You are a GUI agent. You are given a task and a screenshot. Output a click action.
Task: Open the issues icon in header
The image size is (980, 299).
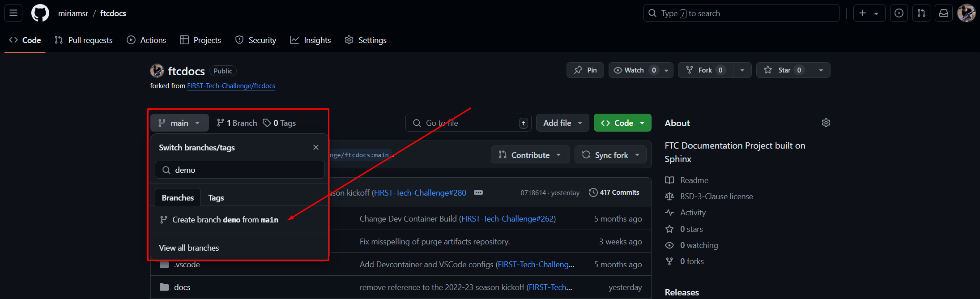tap(899, 13)
